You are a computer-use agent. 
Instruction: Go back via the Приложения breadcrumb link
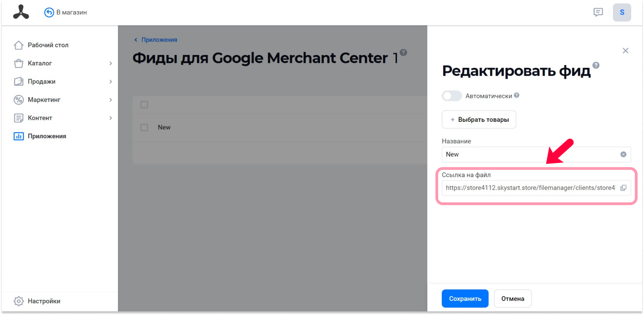[x=159, y=40]
